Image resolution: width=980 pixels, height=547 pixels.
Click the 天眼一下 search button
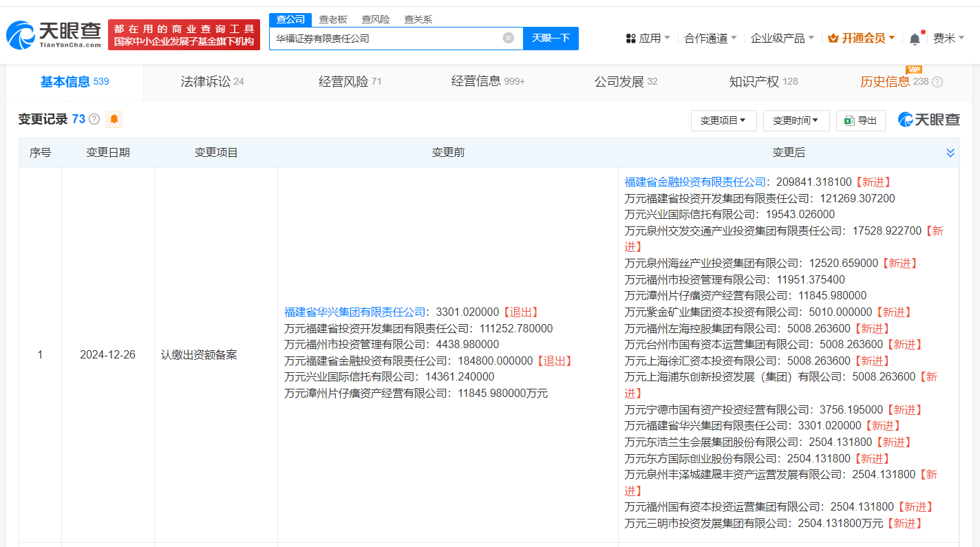pos(551,38)
